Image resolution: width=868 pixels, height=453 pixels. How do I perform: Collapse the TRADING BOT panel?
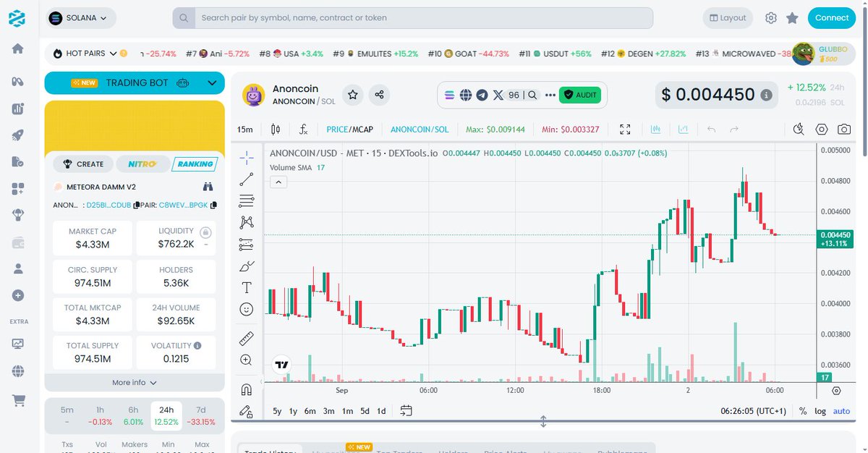point(213,82)
